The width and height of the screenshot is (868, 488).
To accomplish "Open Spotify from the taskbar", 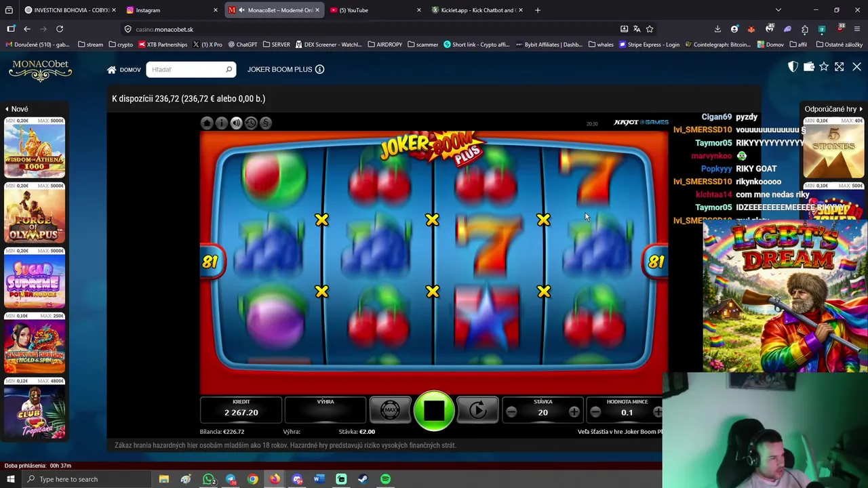I will coord(385,479).
